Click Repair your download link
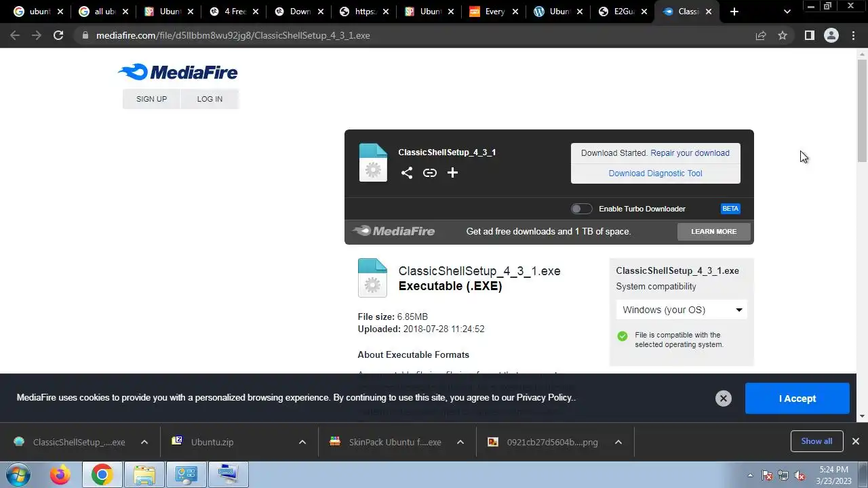The image size is (868, 488). [x=690, y=153]
